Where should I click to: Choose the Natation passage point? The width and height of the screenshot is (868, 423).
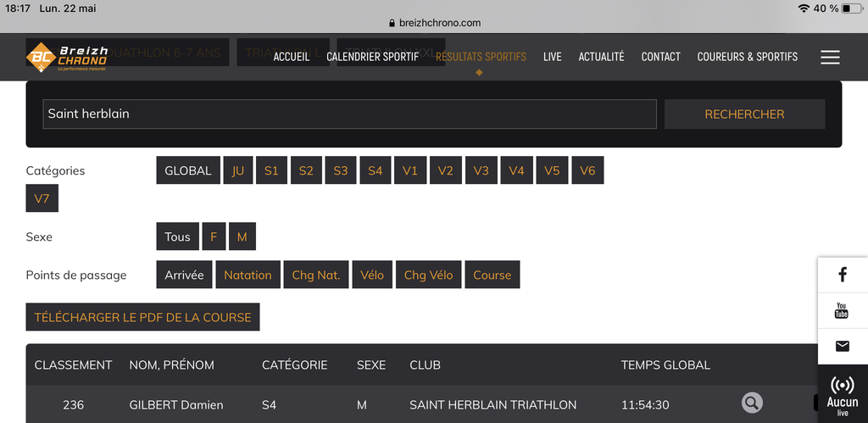pyautogui.click(x=248, y=275)
